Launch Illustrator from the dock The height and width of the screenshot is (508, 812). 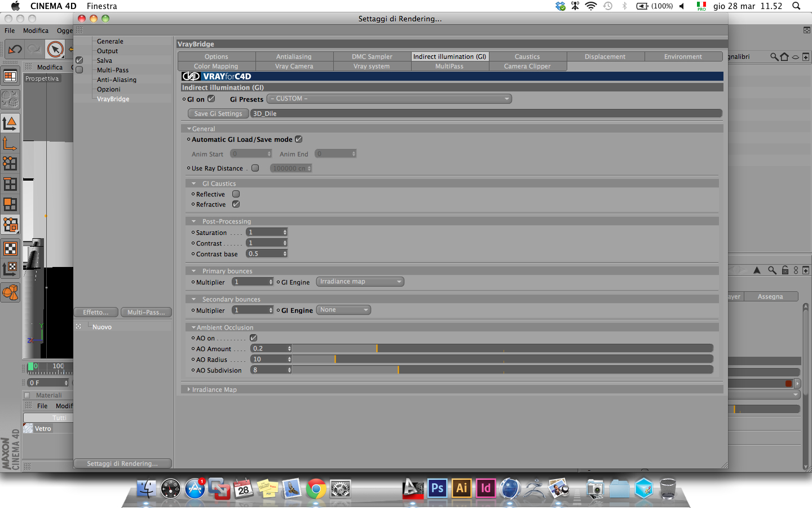pos(461,488)
